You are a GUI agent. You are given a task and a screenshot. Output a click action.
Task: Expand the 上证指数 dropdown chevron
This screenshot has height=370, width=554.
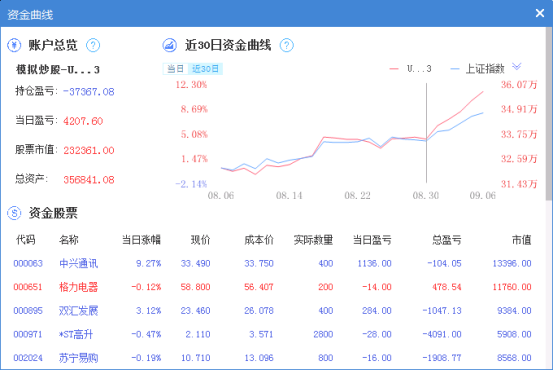(x=517, y=66)
